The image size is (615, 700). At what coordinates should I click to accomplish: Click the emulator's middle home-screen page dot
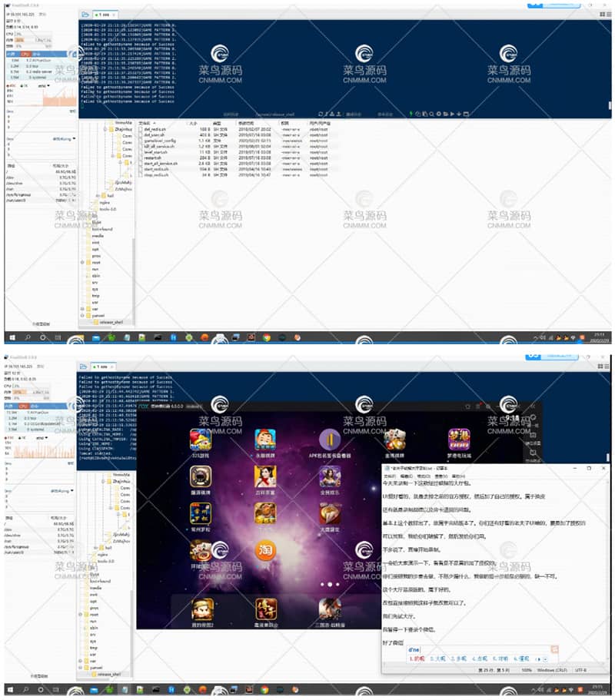coord(330,585)
